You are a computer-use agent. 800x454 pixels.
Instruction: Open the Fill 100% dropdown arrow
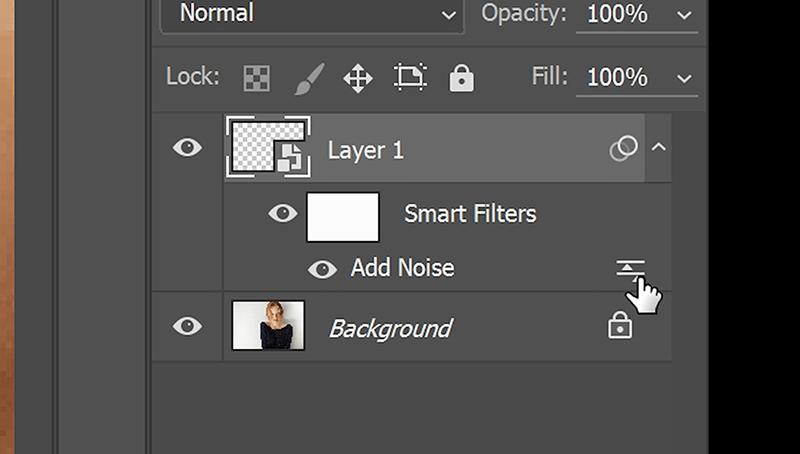(685, 78)
